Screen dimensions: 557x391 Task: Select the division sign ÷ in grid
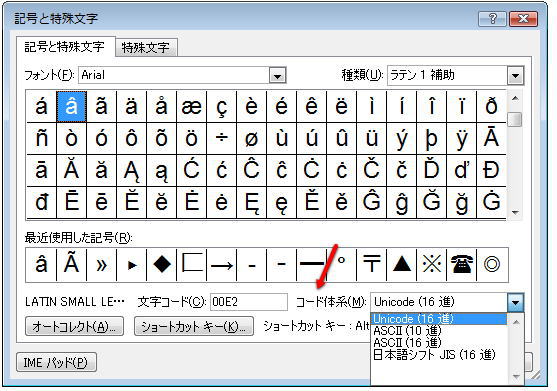coord(222,139)
